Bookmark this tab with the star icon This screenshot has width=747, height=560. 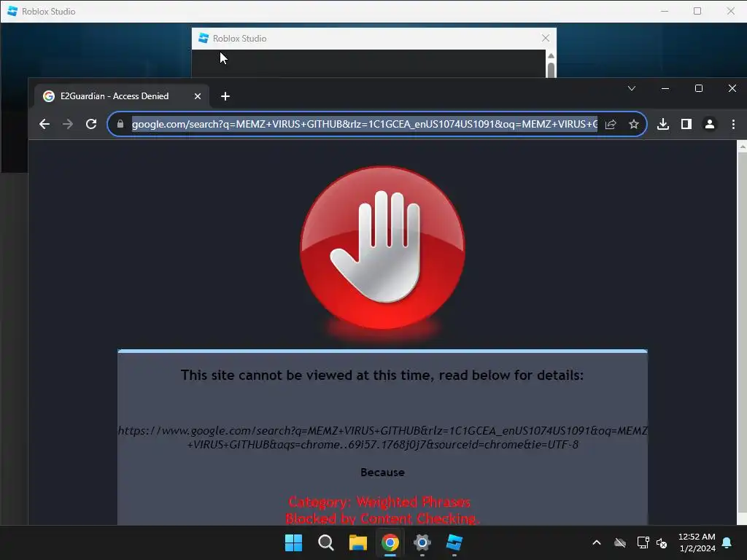tap(634, 124)
